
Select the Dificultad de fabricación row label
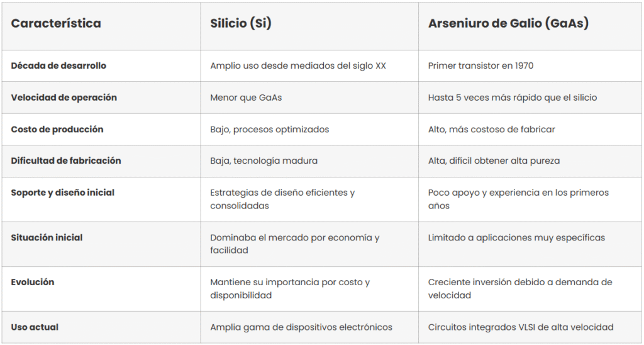[65, 161]
